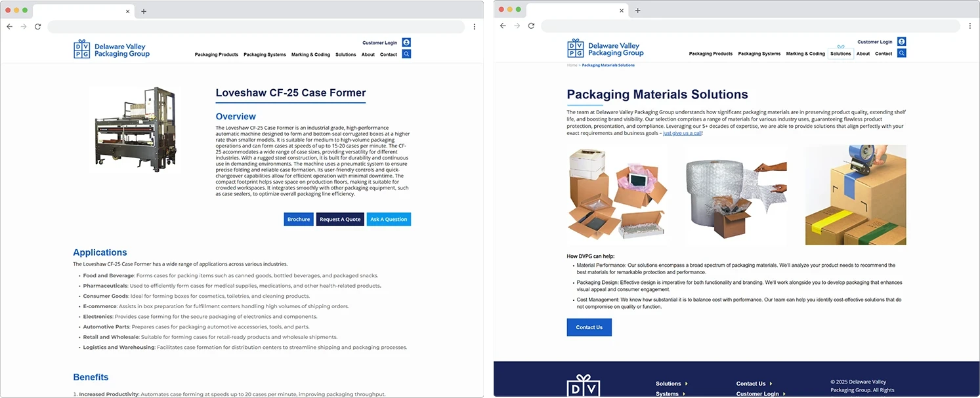Click Customer Login in Packaging Materials header

875,42
